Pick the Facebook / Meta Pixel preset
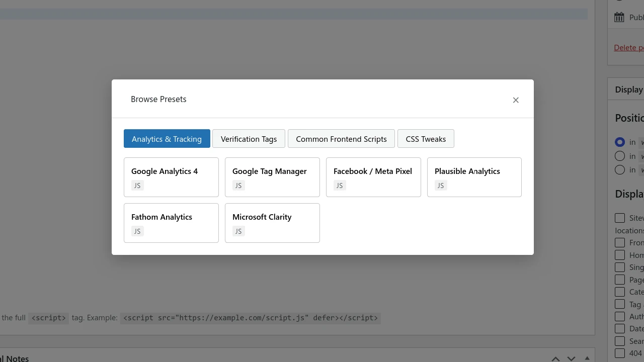644x362 pixels. 373,177
